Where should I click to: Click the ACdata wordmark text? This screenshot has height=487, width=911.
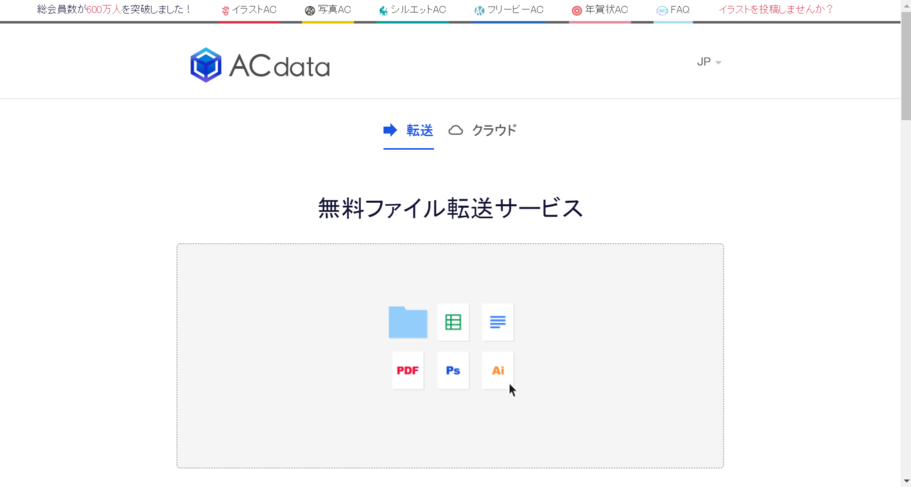pyautogui.click(x=279, y=66)
